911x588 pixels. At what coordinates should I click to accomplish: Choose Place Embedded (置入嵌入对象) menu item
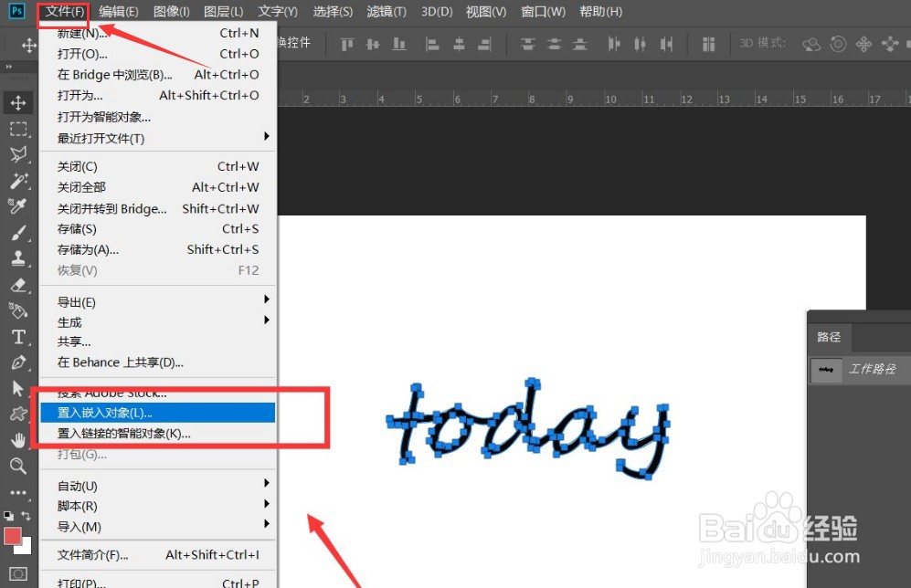pos(158,413)
